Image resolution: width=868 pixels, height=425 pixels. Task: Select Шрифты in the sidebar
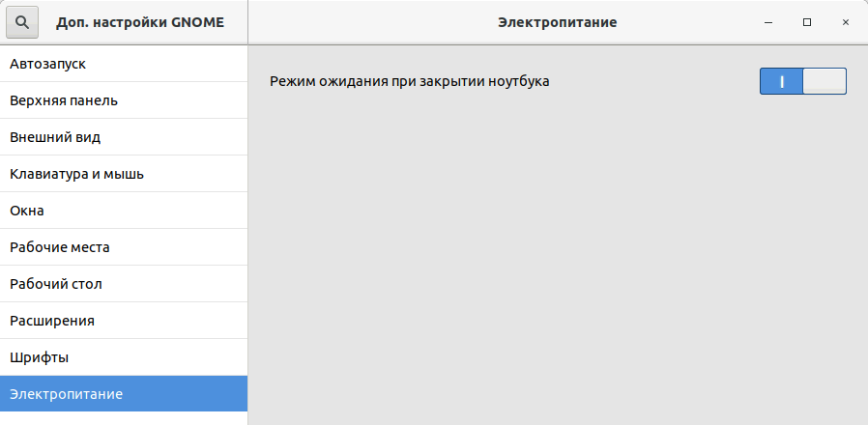pyautogui.click(x=124, y=357)
